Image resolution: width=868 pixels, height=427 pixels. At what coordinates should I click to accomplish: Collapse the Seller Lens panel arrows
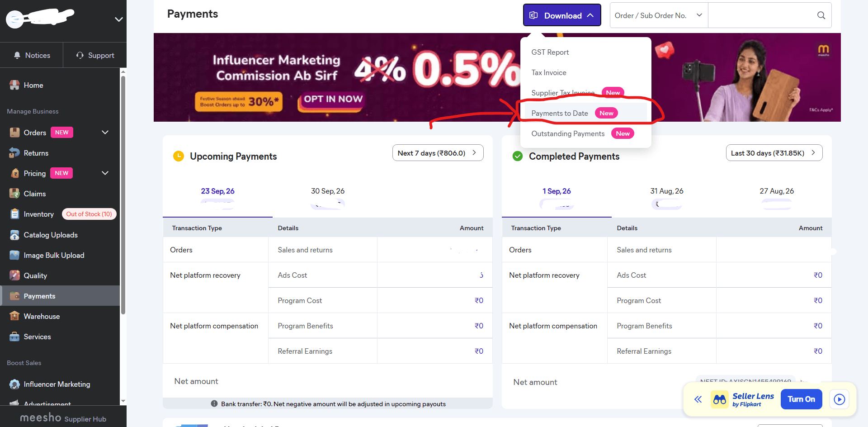click(x=698, y=399)
